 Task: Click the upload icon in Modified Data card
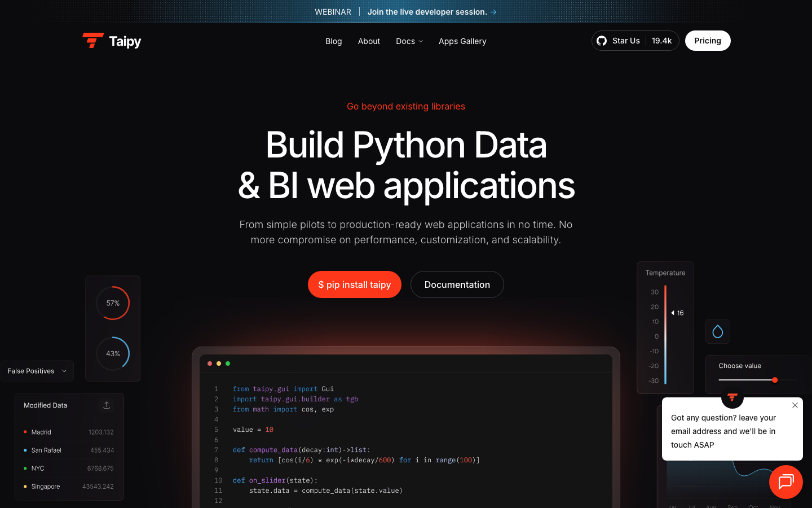coord(107,405)
